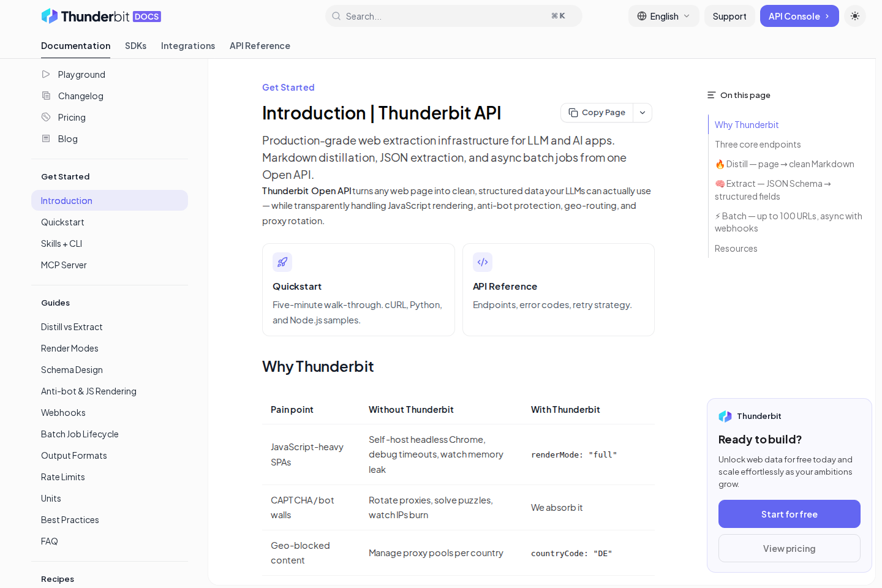Select Introduction in the sidebar
Viewport: 882px width, 588px height.
click(x=110, y=200)
